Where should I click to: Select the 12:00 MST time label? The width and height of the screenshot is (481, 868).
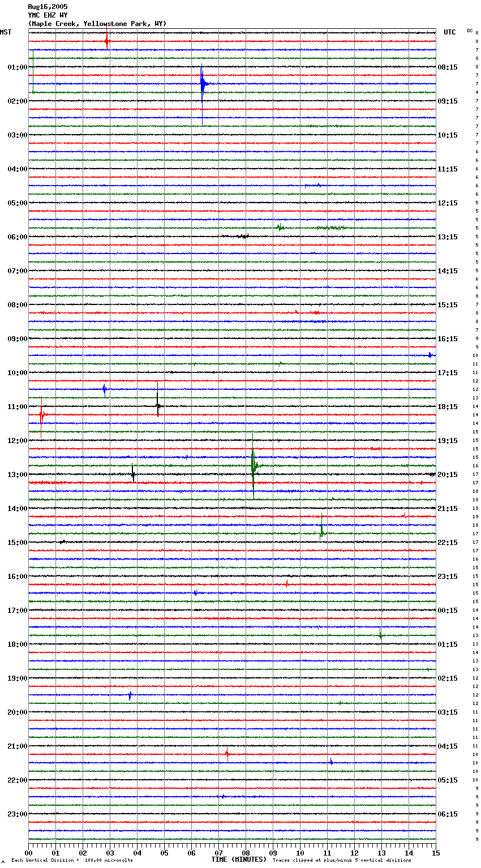click(18, 441)
